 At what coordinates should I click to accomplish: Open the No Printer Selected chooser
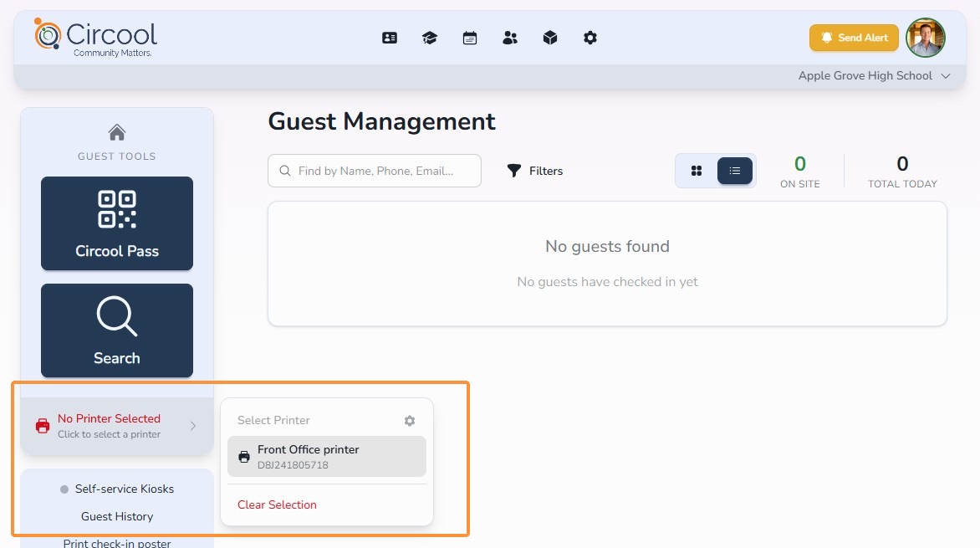click(x=117, y=426)
